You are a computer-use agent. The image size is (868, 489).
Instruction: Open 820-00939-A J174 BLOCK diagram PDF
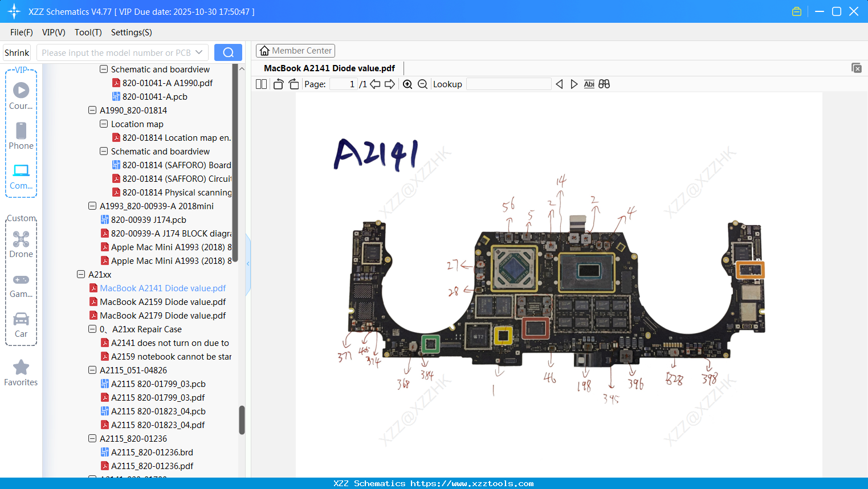tap(165, 234)
